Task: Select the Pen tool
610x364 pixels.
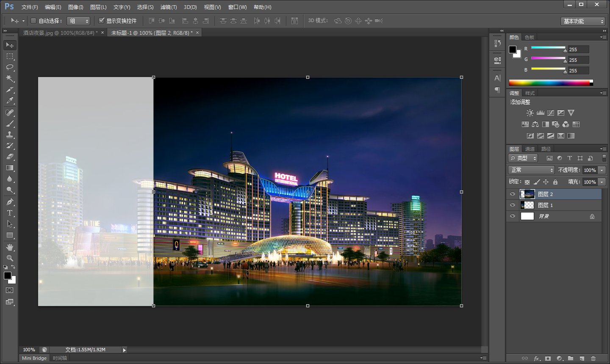Action: pyautogui.click(x=10, y=202)
